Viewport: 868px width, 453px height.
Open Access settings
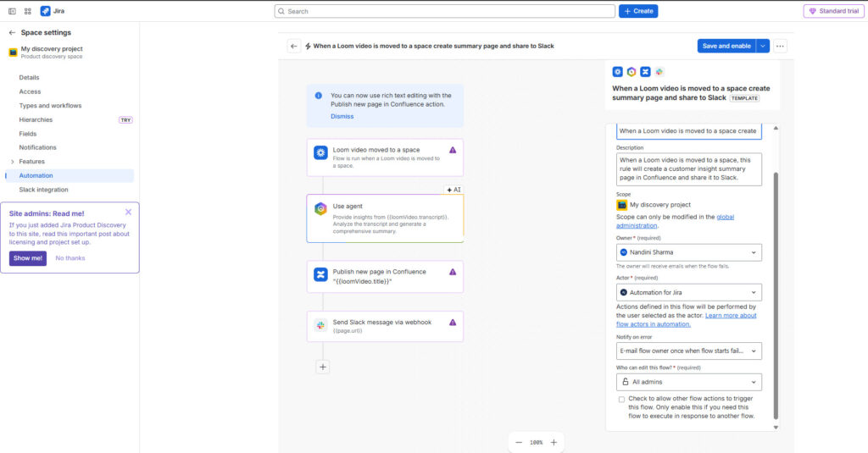point(30,91)
